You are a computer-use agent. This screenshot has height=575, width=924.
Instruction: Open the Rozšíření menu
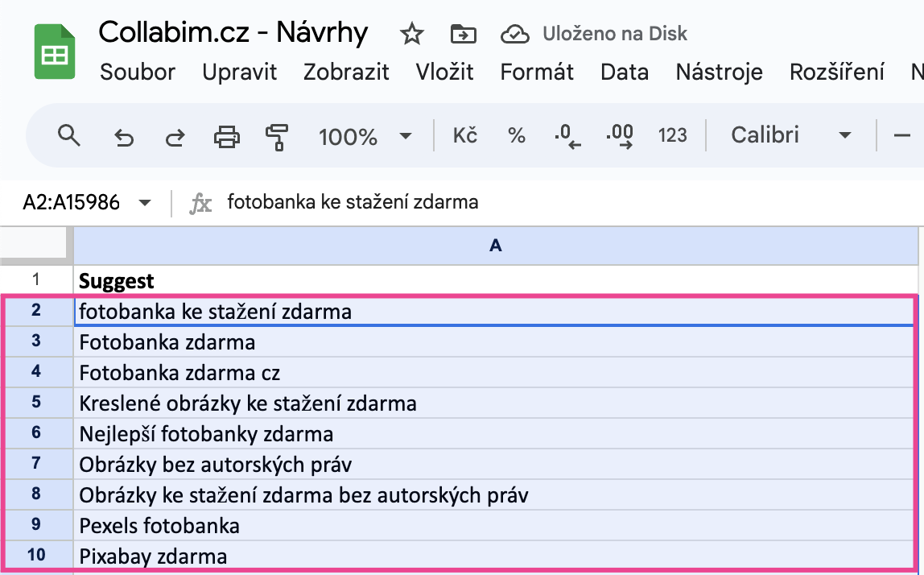(x=837, y=72)
